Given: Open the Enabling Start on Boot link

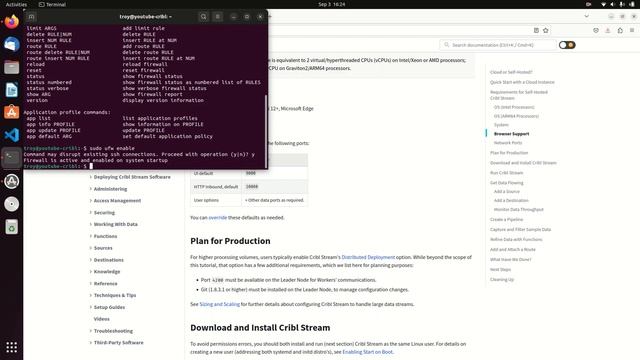Looking at the screenshot, I should pyautogui.click(x=367, y=352).
